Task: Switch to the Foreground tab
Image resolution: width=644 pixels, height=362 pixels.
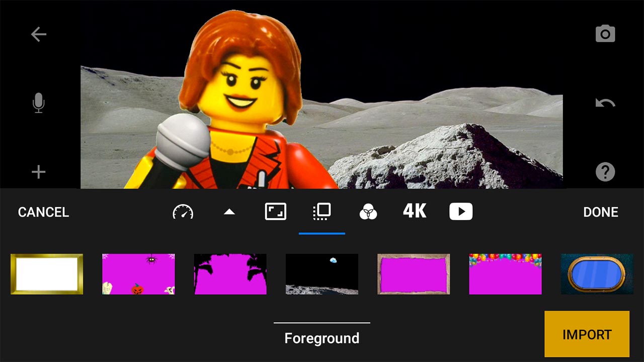Action: click(x=322, y=338)
